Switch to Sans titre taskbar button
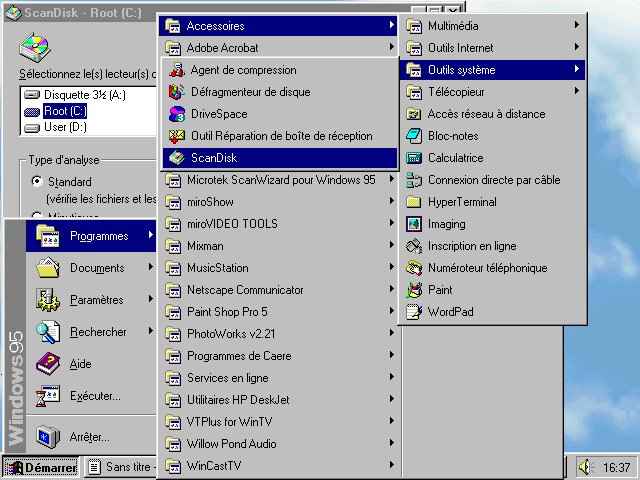This screenshot has width=640, height=480. [x=120, y=467]
